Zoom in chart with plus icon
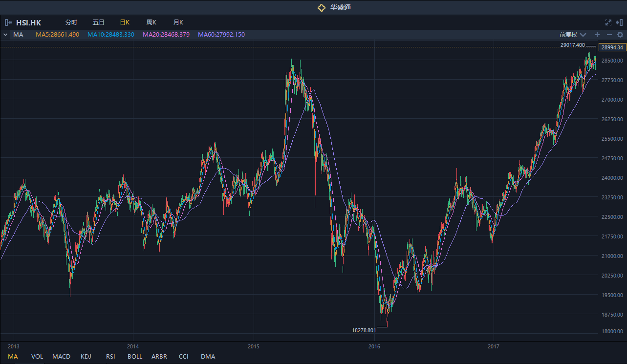Image resolution: width=627 pixels, height=364 pixels. click(597, 35)
